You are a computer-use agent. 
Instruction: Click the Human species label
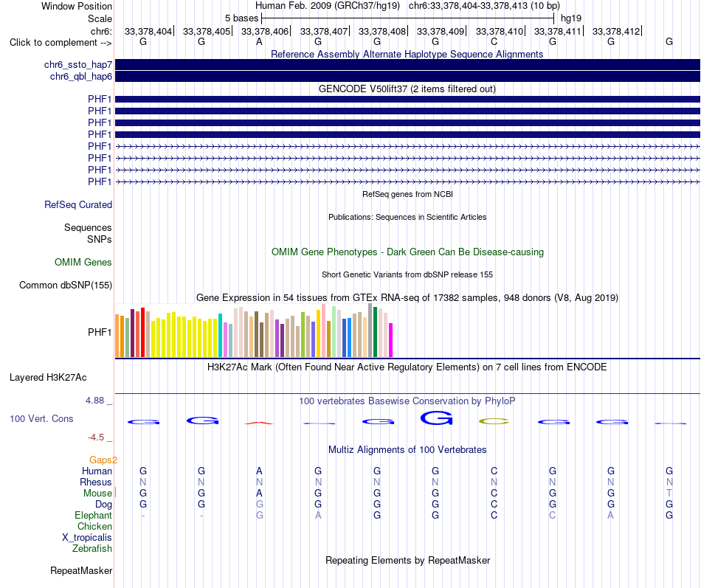pyautogui.click(x=97, y=471)
